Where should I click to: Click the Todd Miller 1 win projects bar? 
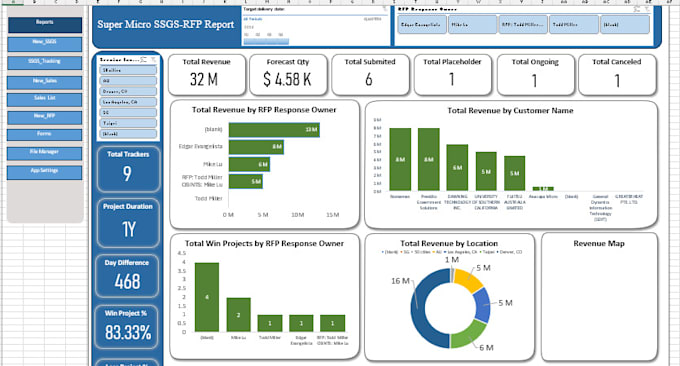[270, 324]
